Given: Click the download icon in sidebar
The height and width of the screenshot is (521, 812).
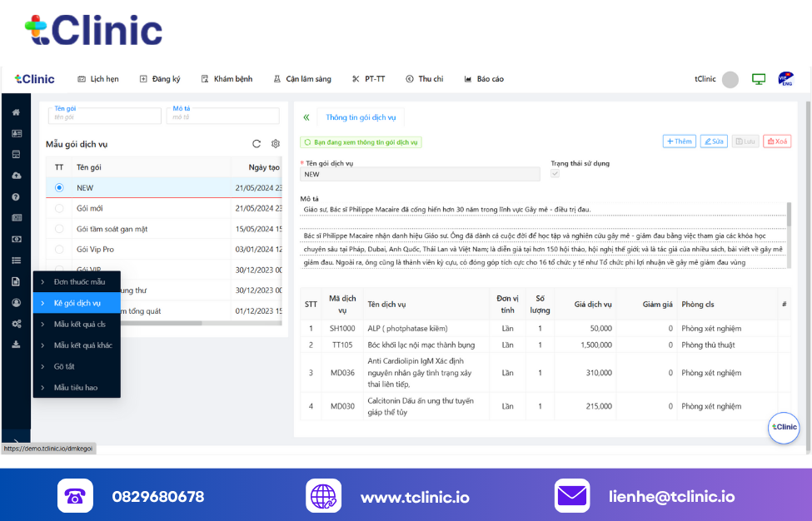Looking at the screenshot, I should [x=16, y=345].
